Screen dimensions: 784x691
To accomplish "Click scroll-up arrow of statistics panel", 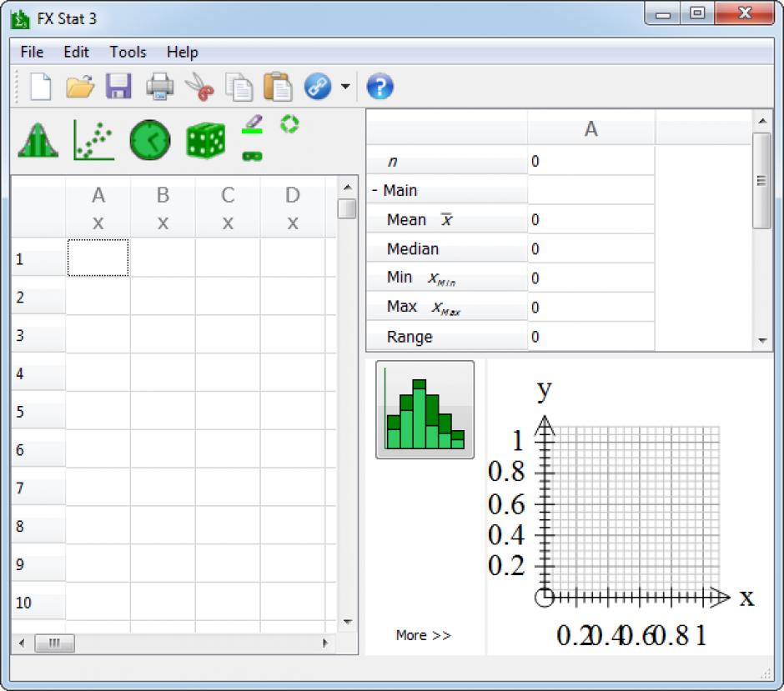I will pyautogui.click(x=762, y=121).
